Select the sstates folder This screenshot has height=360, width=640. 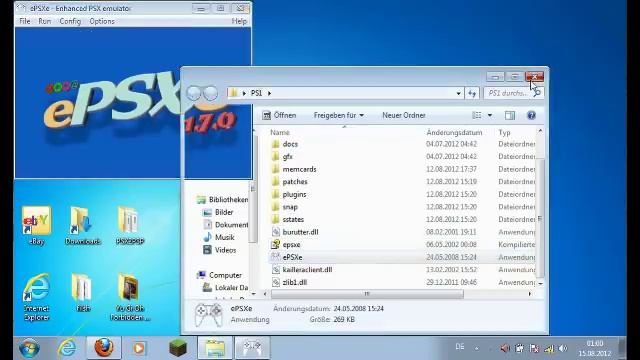click(293, 220)
